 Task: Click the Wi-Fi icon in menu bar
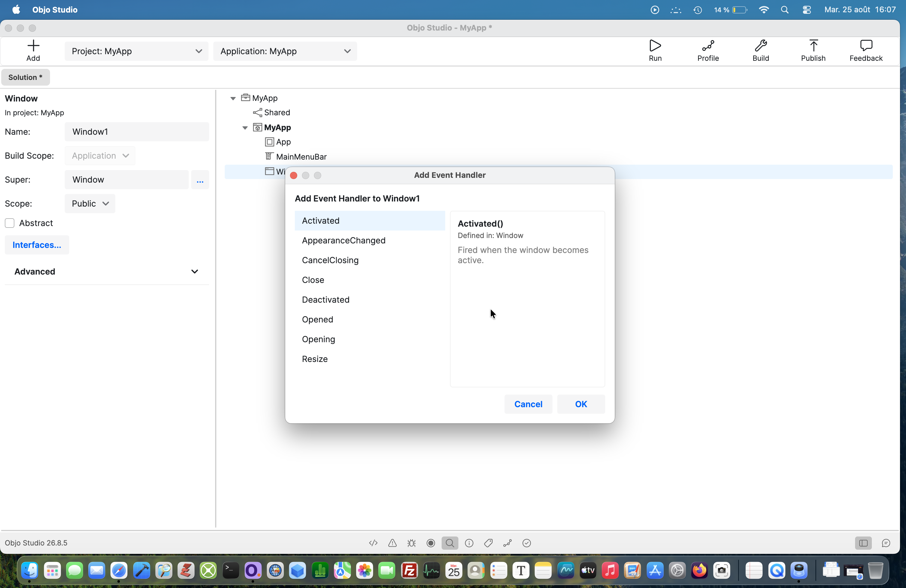763,10
